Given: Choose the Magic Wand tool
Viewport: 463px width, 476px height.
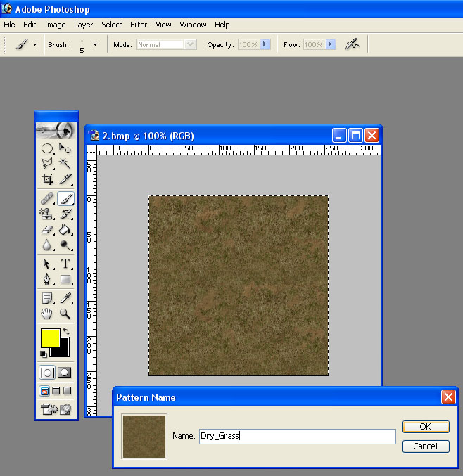Looking at the screenshot, I should pyautogui.click(x=65, y=163).
